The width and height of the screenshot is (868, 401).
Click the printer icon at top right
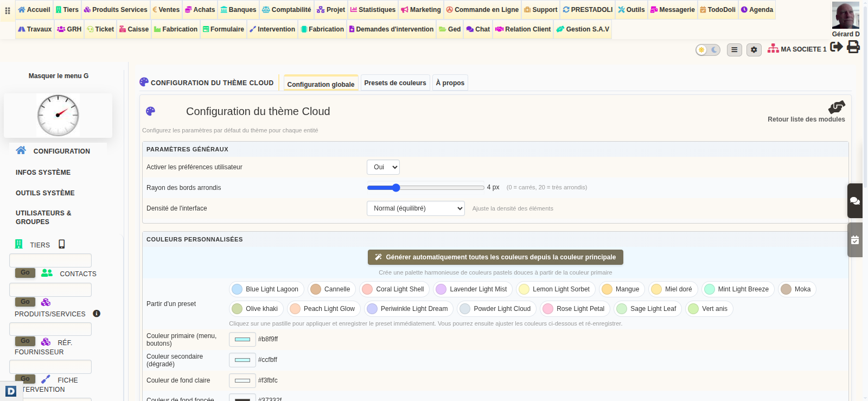(x=853, y=47)
